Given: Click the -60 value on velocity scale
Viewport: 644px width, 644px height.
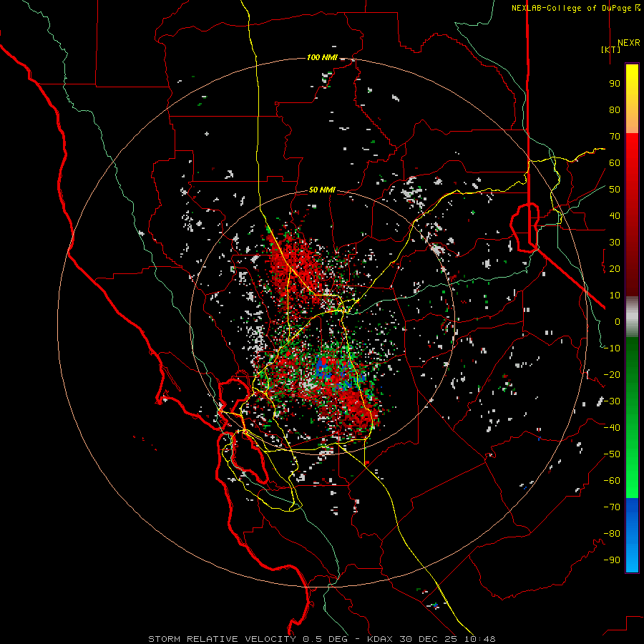Looking at the screenshot, I should 612,481.
